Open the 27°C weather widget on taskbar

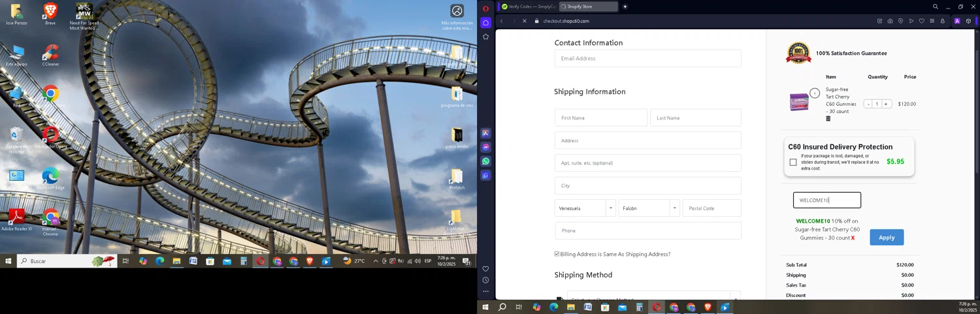354,261
